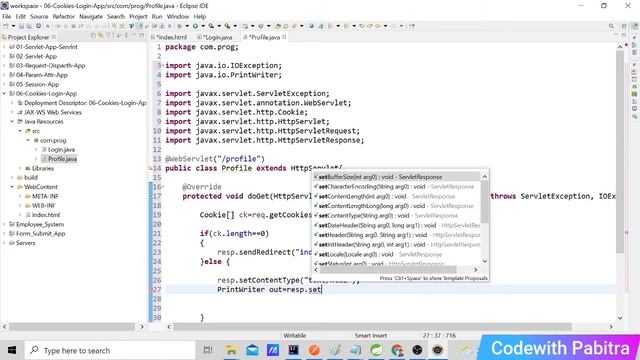Open the Debug dropdown arrow in toolbar
640x360 pixels.
(187, 26)
